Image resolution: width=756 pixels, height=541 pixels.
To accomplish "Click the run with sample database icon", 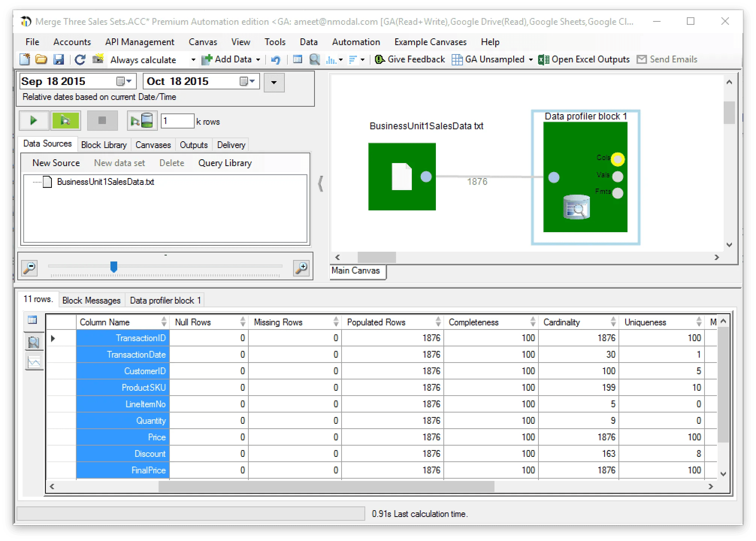I will 142,121.
